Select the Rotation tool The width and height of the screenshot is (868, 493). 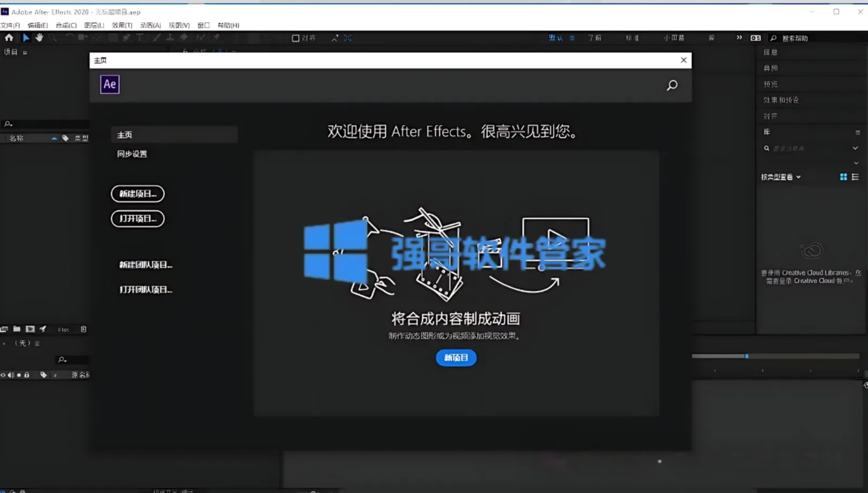(69, 37)
